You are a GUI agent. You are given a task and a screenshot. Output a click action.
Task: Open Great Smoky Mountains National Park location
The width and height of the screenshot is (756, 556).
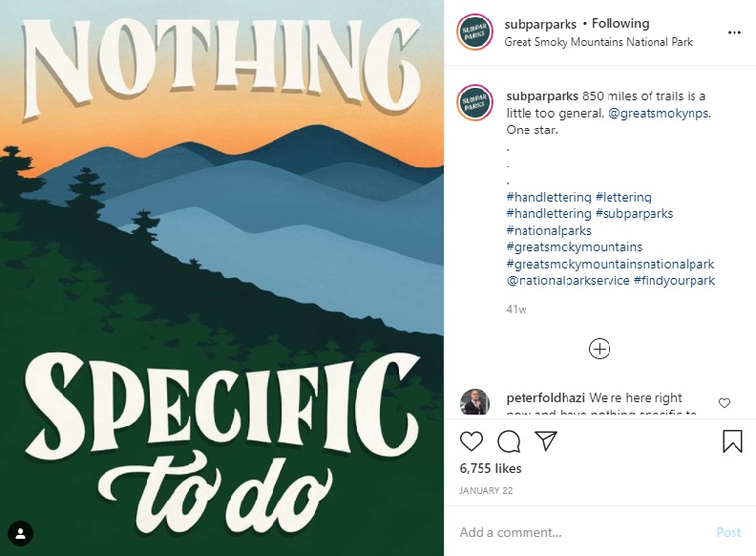point(598,42)
